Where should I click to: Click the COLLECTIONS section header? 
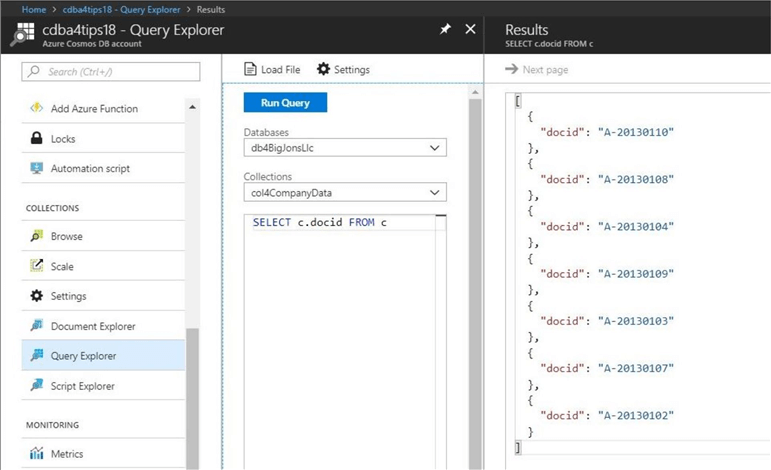tap(52, 208)
